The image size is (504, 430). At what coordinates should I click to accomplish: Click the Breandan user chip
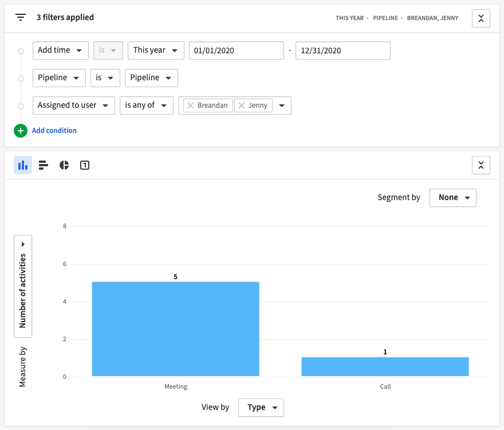(x=208, y=105)
